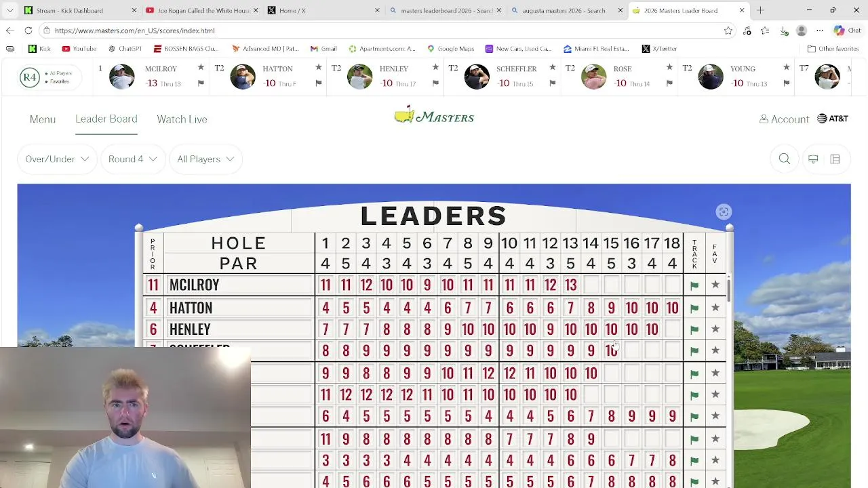
Task: Track Hatton via flag in ticker card
Action: (x=318, y=83)
